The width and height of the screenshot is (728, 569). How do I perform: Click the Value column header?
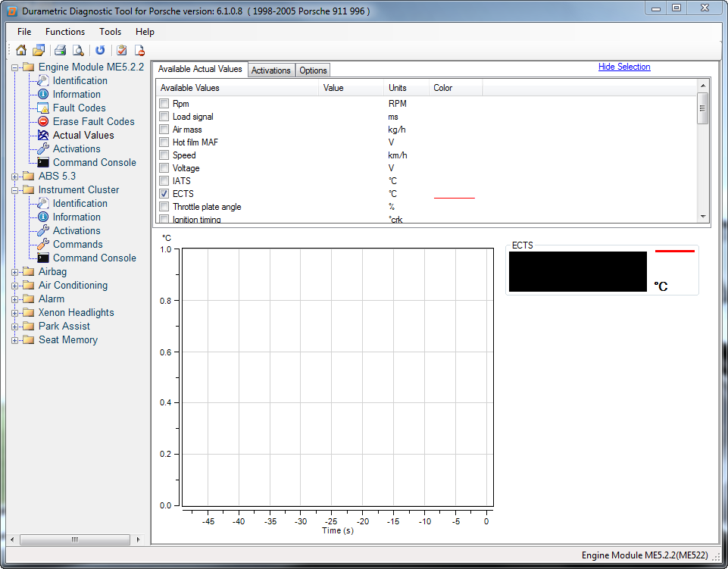(351, 88)
